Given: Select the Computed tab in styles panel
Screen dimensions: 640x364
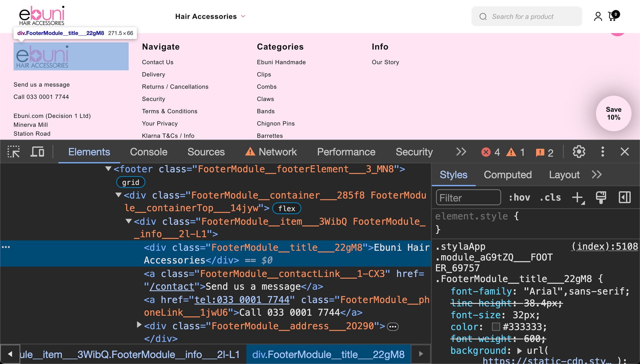Looking at the screenshot, I should [508, 175].
